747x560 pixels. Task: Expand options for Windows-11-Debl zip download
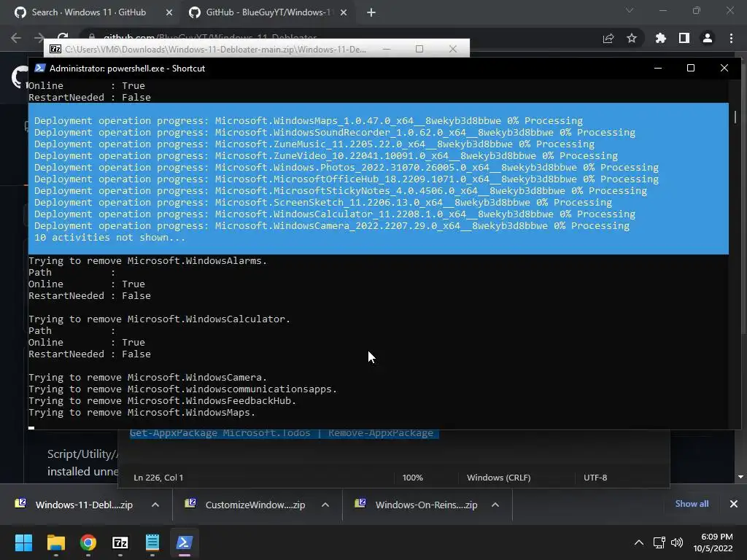pos(155,505)
